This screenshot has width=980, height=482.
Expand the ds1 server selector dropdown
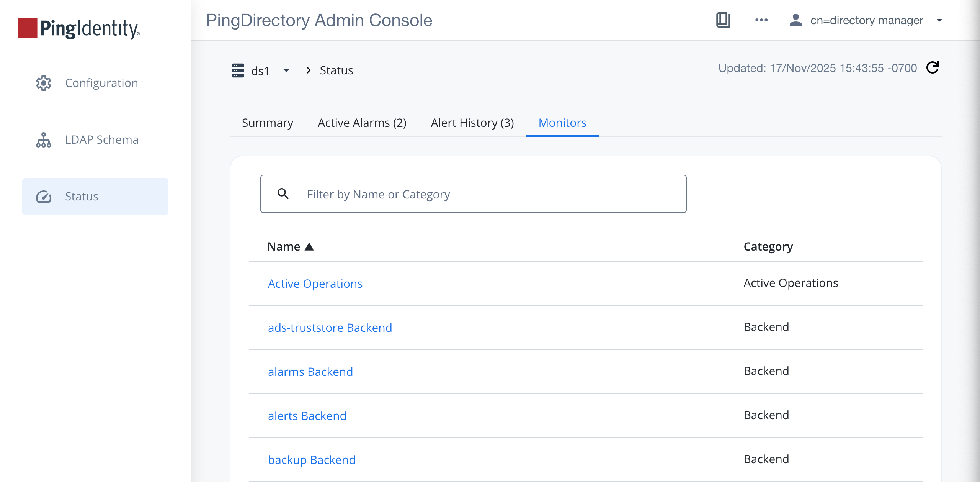286,71
